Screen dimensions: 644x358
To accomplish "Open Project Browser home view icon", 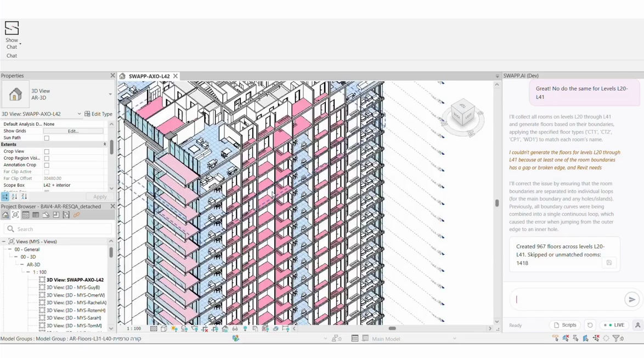I will (5, 215).
